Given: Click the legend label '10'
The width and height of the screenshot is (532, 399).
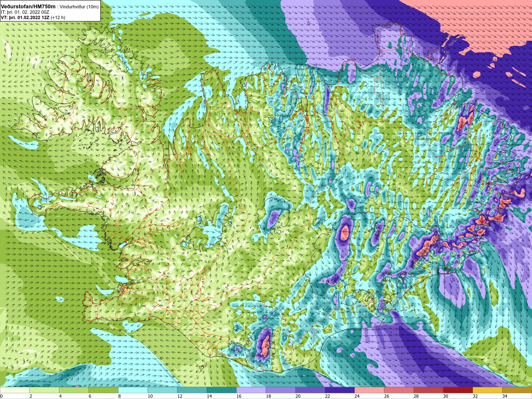Looking at the screenshot, I should (x=150, y=396).
